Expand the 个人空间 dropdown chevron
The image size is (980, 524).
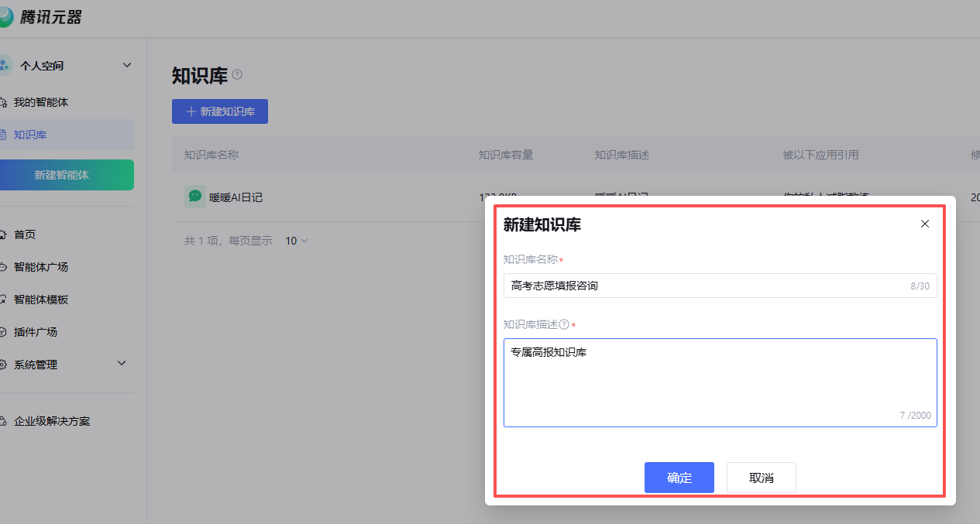tap(127, 65)
